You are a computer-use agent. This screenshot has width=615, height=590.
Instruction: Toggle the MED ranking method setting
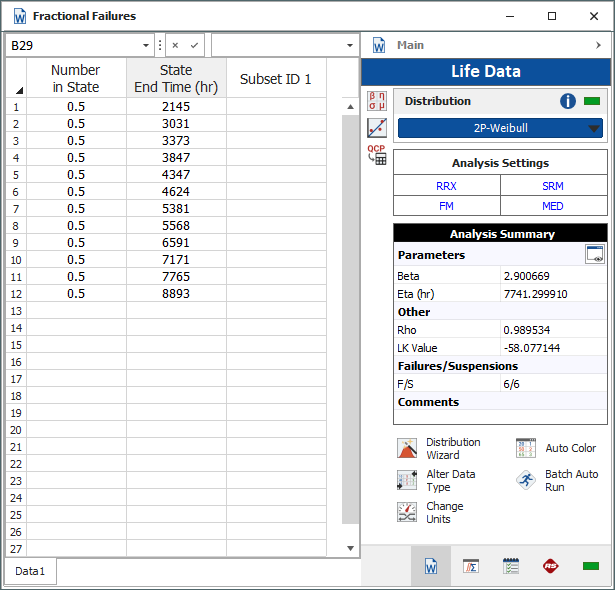point(553,206)
